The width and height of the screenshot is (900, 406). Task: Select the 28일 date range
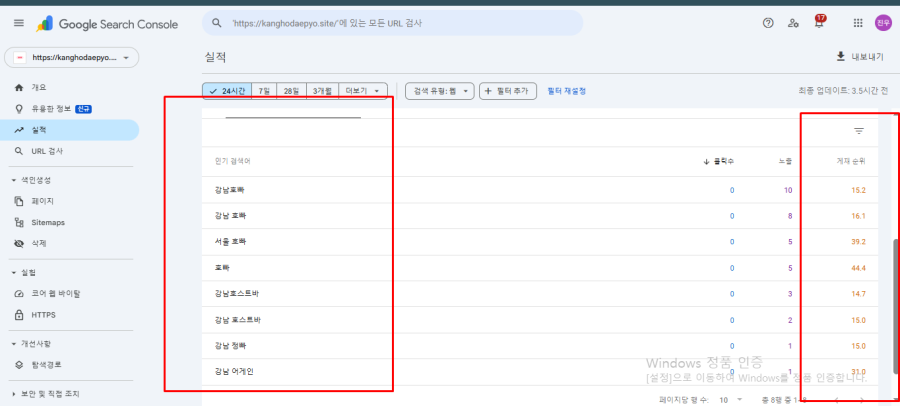(291, 91)
